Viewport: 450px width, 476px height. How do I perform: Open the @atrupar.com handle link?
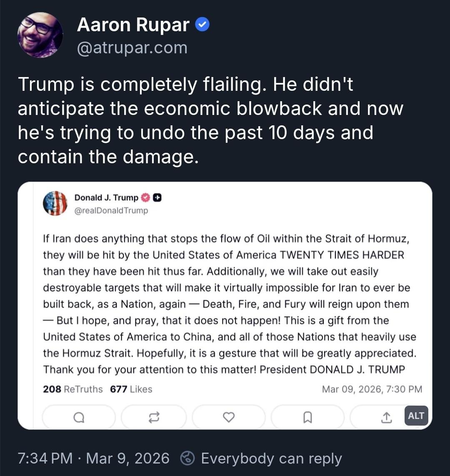coord(132,48)
